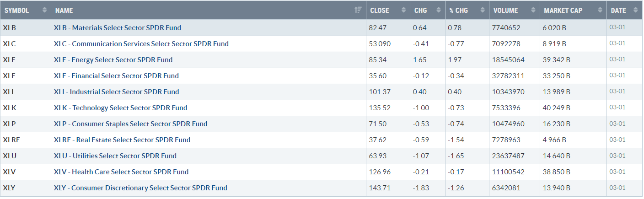Click the MARKET CAP header label
The image size is (644, 199).
tap(563, 10)
